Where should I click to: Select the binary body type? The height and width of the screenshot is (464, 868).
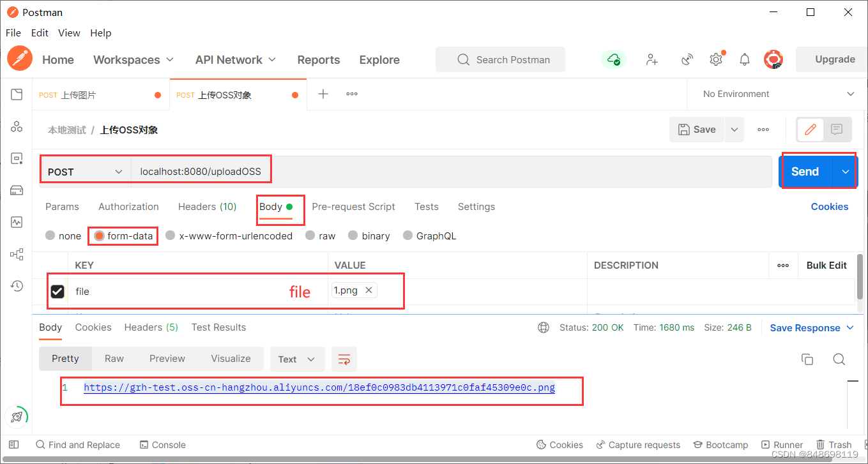(x=353, y=236)
